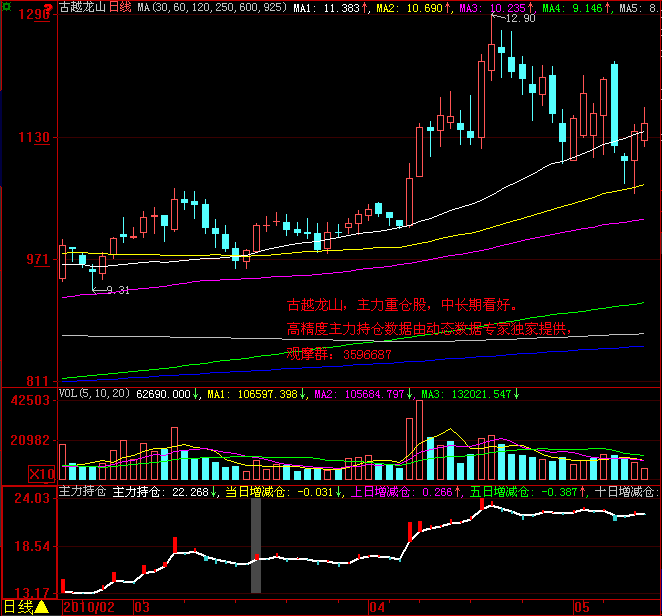Click the gray highlighted bar in 主力持仓 panel
662x616 pixels.
point(256,545)
